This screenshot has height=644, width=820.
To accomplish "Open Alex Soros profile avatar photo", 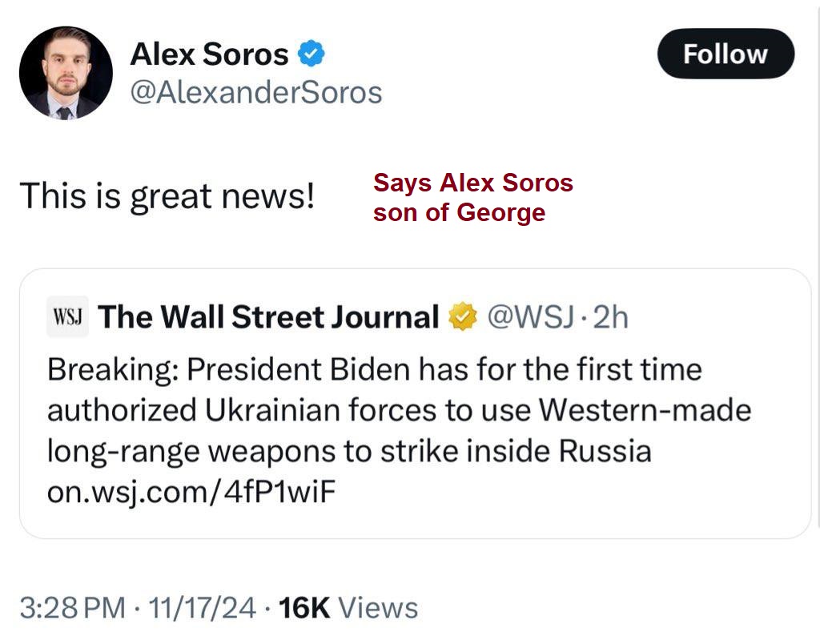I will tap(66, 73).
